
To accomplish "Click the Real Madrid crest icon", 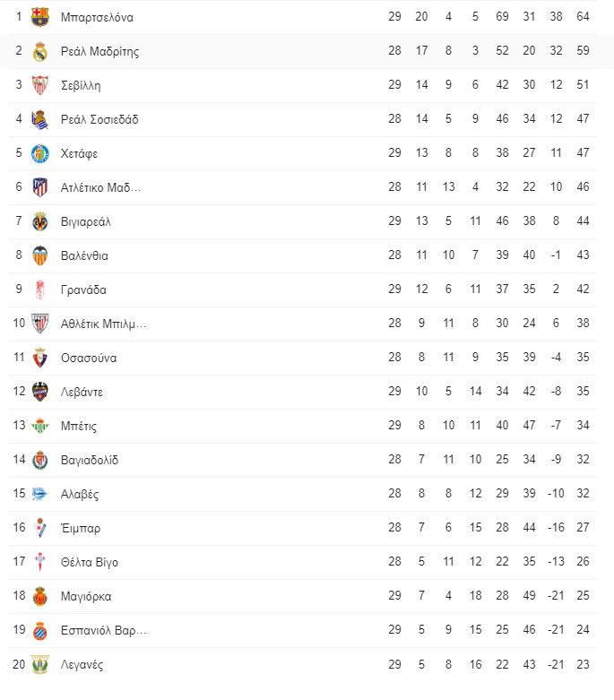I will 39,51.
